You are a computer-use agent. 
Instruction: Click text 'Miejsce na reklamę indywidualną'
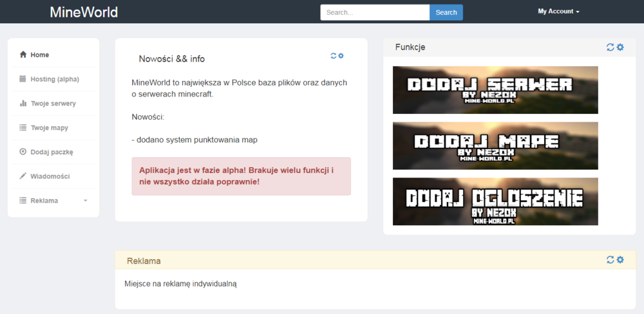181,284
